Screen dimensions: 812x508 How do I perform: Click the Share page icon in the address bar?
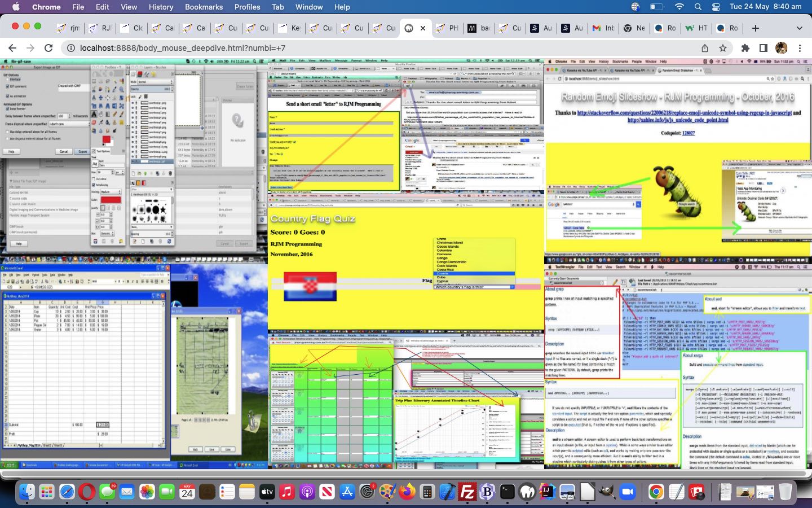(705, 48)
